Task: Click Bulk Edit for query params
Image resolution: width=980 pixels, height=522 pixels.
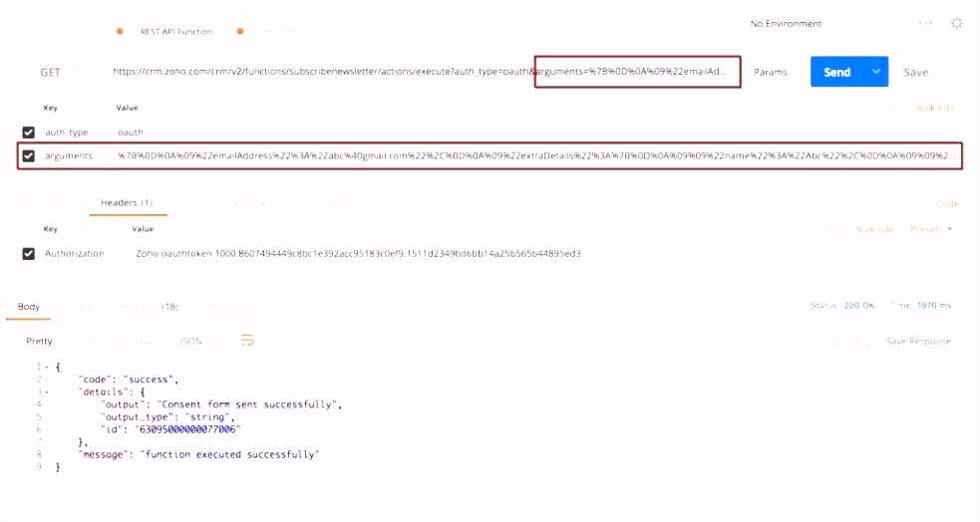Action: [935, 108]
